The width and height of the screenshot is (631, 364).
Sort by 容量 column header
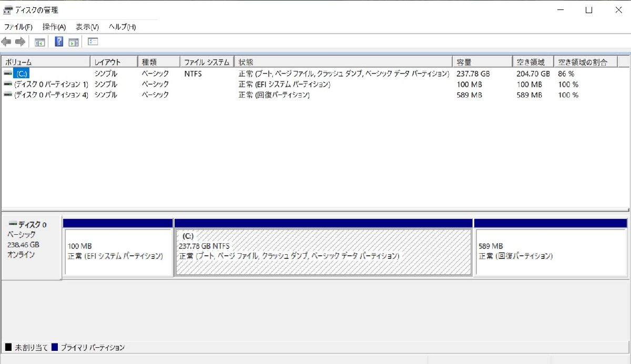tap(483, 62)
